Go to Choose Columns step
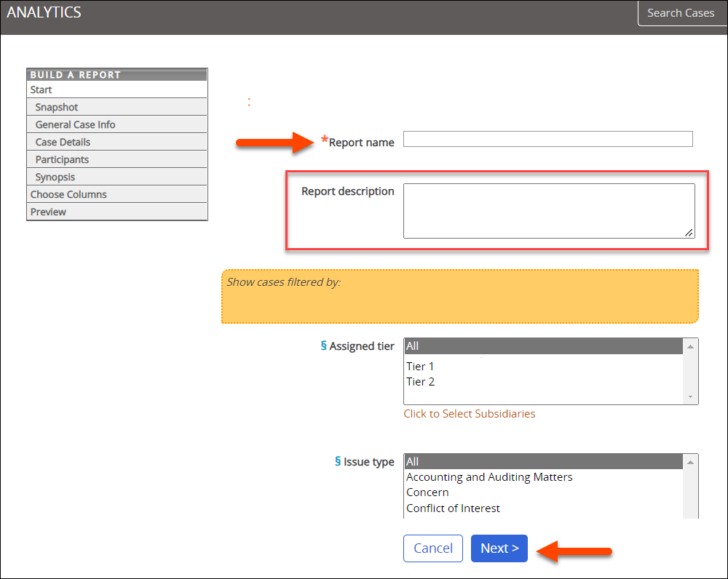Screen dimensions: 728x579 click(68, 194)
